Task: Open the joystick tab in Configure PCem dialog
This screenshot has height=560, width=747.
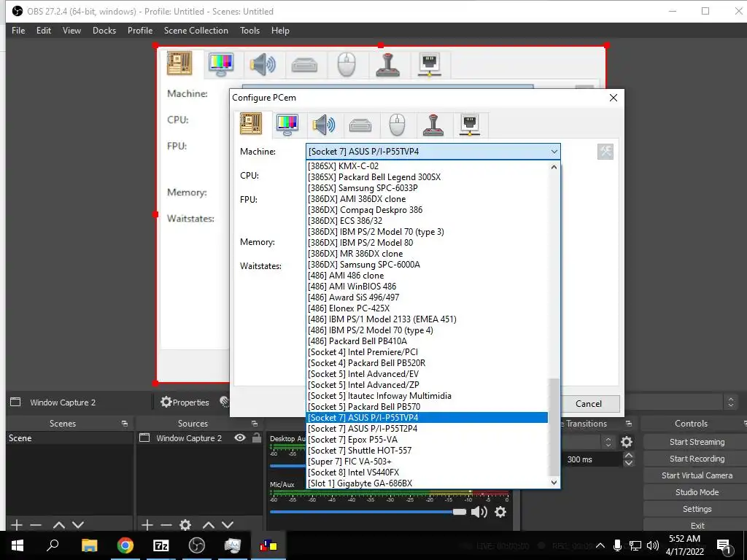Action: tap(433, 125)
